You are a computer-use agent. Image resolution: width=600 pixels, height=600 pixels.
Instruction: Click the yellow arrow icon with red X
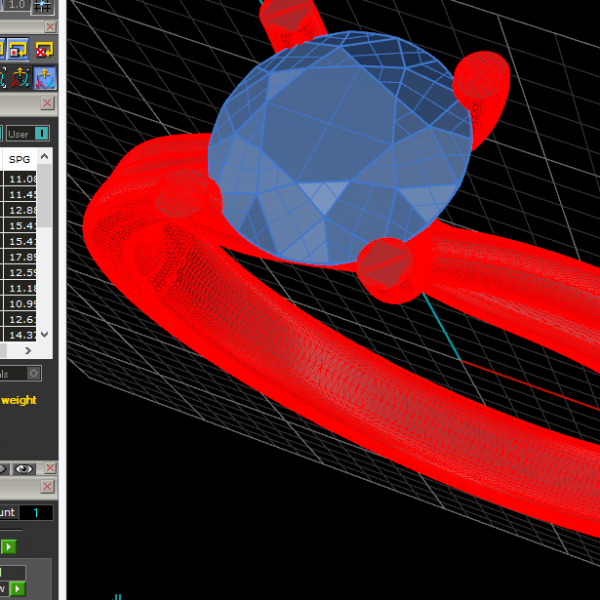click(45, 48)
